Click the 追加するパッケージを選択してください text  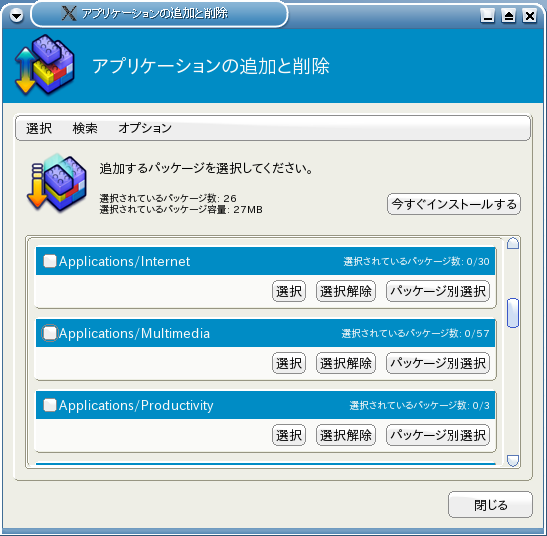[206, 169]
